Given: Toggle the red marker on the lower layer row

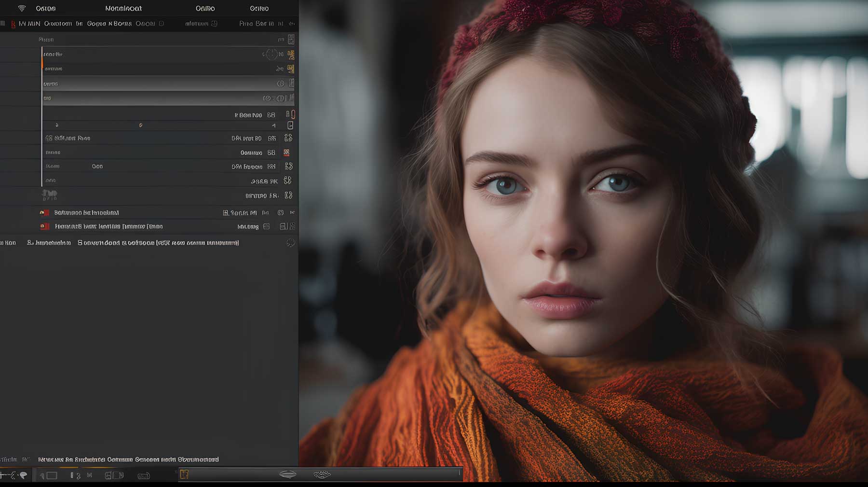Looking at the screenshot, I should pos(44,226).
